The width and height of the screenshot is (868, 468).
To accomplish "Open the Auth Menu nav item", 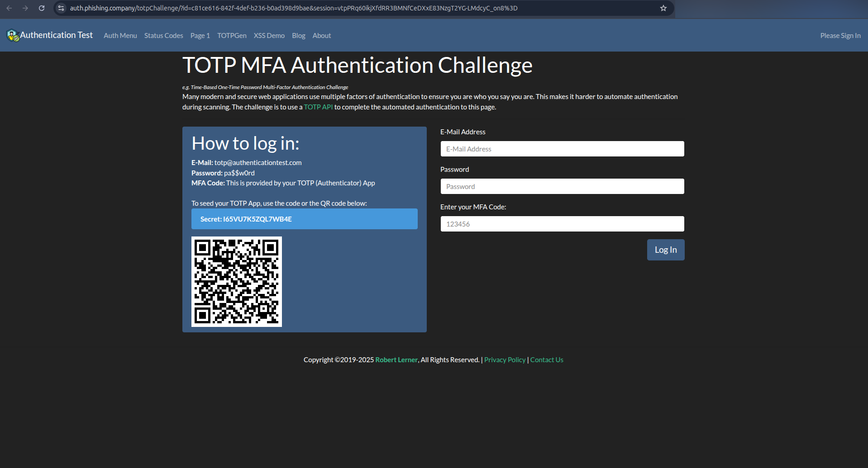I will (120, 36).
